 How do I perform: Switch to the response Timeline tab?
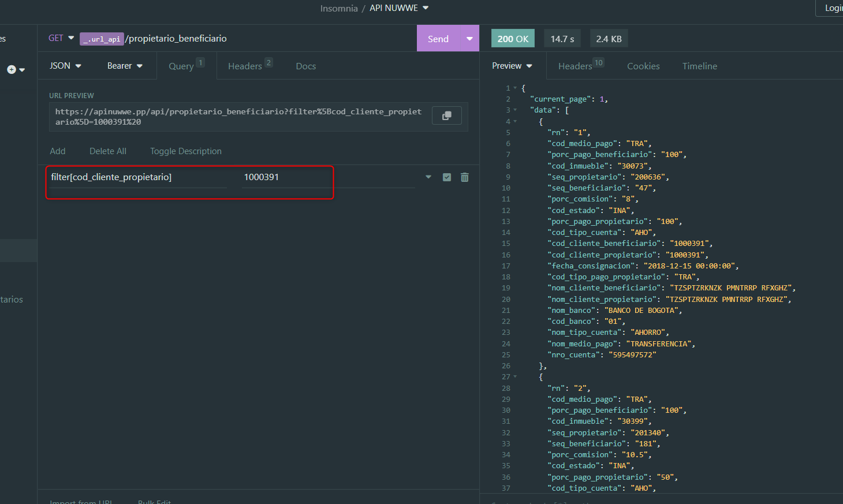699,66
